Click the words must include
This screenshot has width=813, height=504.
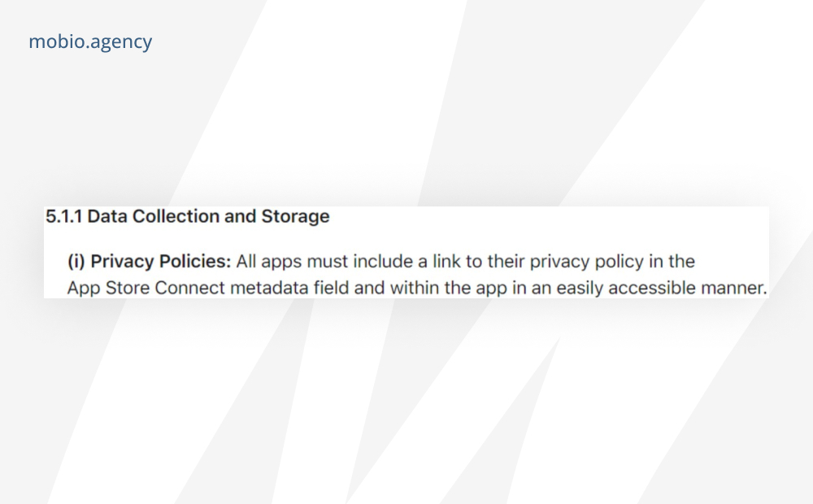[360, 261]
